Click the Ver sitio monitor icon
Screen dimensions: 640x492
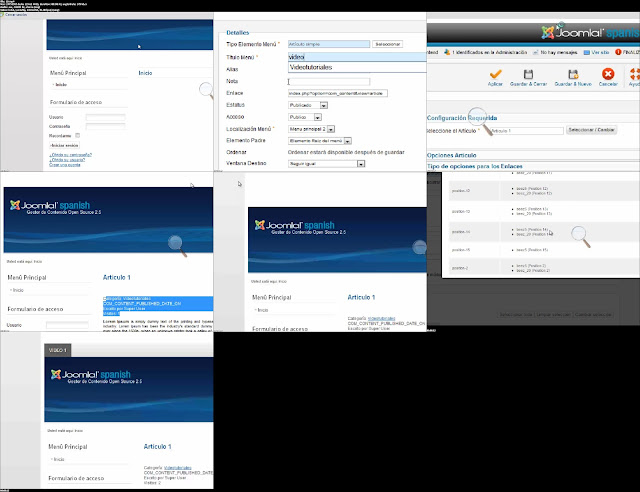587,52
